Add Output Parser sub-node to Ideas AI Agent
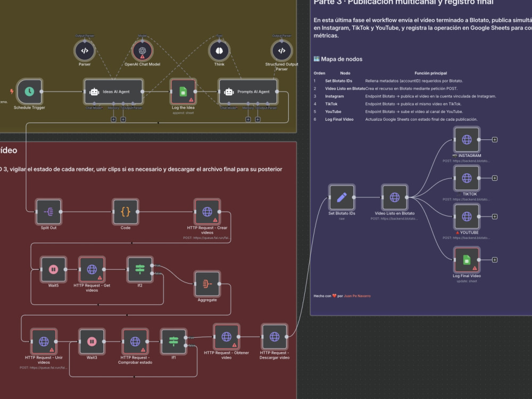Image resolution: width=532 pixels, height=399 pixels. point(123,119)
